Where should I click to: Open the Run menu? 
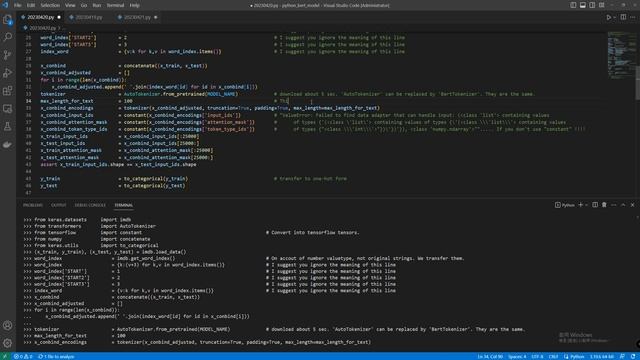coord(97,5)
